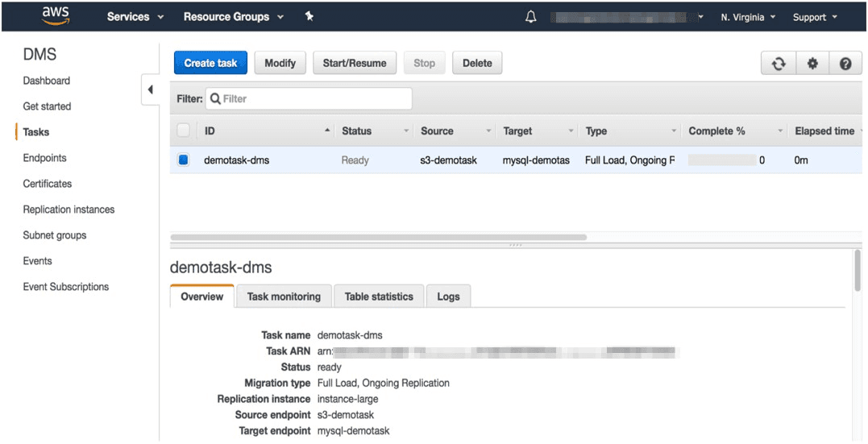The width and height of the screenshot is (868, 444).
Task: Click the pane resize handle dots
Action: [515, 245]
